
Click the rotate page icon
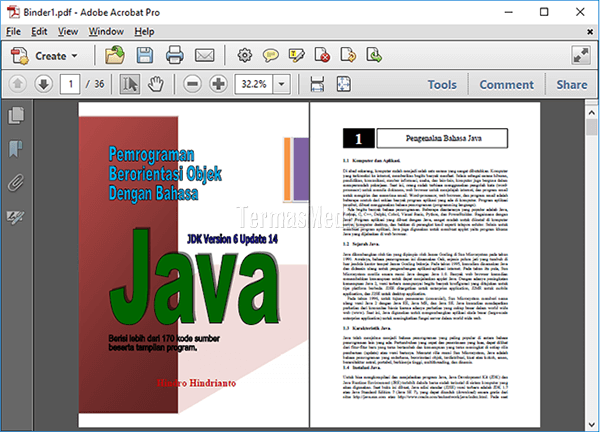tap(348, 55)
